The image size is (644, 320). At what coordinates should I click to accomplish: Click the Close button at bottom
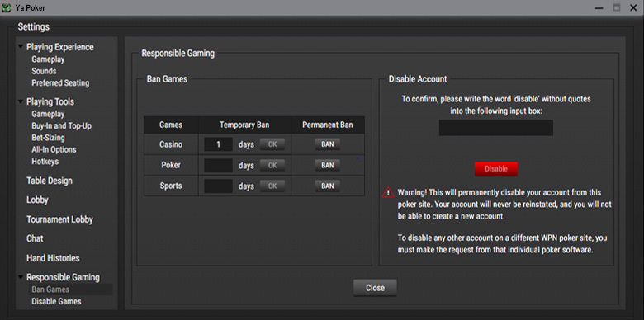[375, 288]
